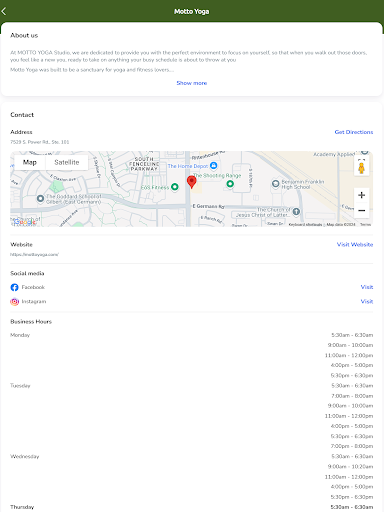Image resolution: width=384 pixels, height=512 pixels.
Task: Switch map to Satellite view
Action: (x=67, y=162)
